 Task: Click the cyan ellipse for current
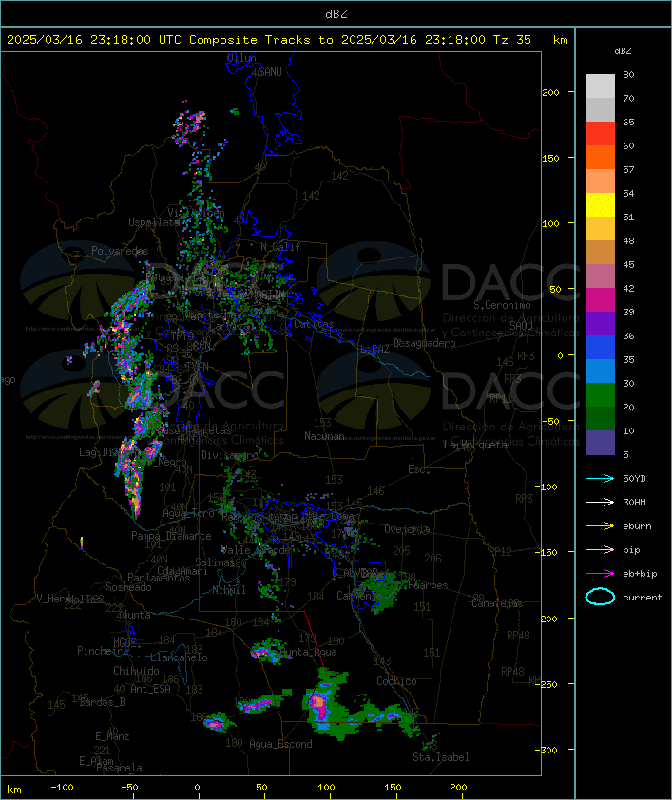tap(600, 597)
